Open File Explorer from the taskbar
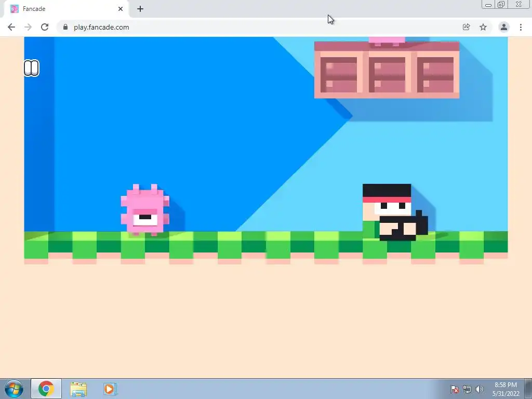Viewport: 532px width, 399px height. click(x=78, y=389)
